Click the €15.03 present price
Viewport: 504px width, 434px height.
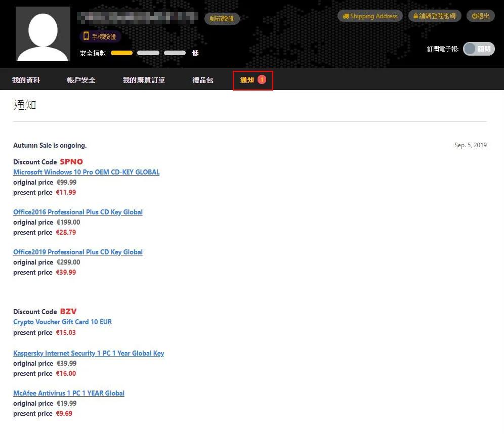(66, 332)
